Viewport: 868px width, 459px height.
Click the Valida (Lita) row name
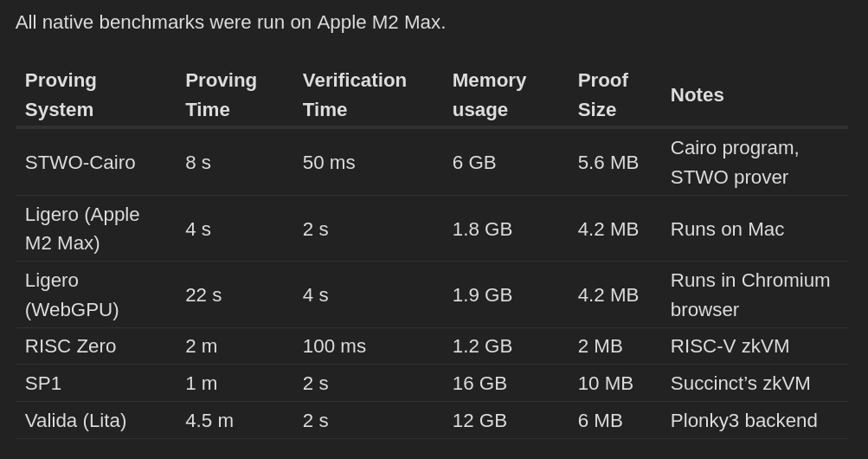75,421
